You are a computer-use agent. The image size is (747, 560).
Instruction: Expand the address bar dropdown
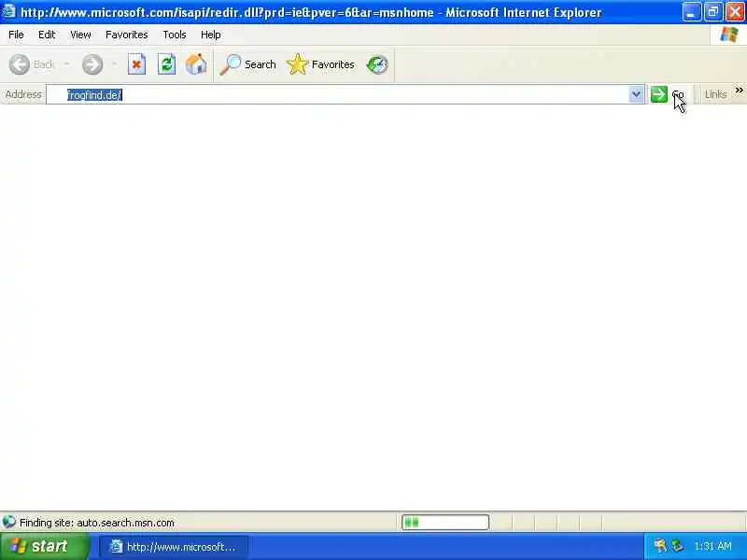(x=636, y=94)
